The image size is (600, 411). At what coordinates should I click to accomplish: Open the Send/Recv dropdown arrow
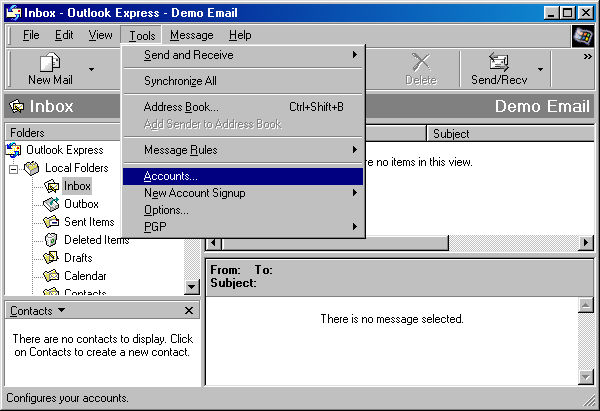540,69
